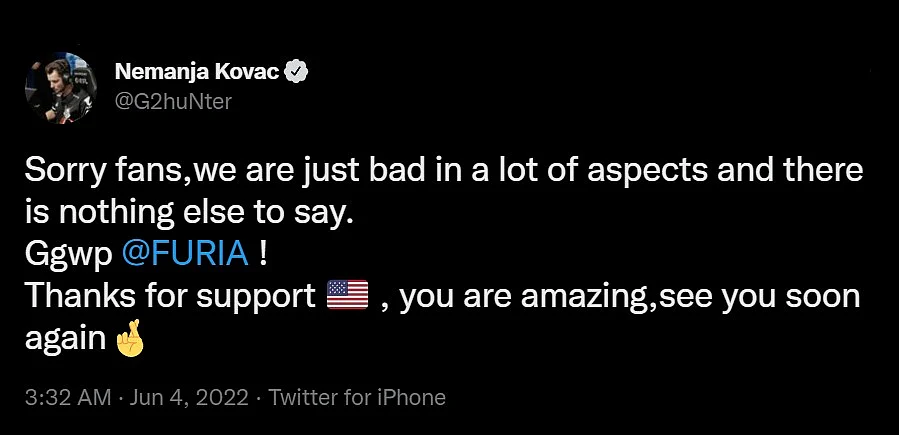This screenshot has width=899, height=435.
Task: Click the words 'Sorry fans' in the tweet
Action: [105, 171]
